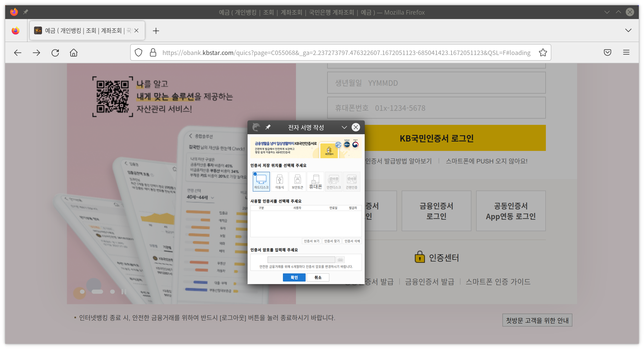Select 하드디스크 certificate storage location
644x349 pixels.
point(261,181)
